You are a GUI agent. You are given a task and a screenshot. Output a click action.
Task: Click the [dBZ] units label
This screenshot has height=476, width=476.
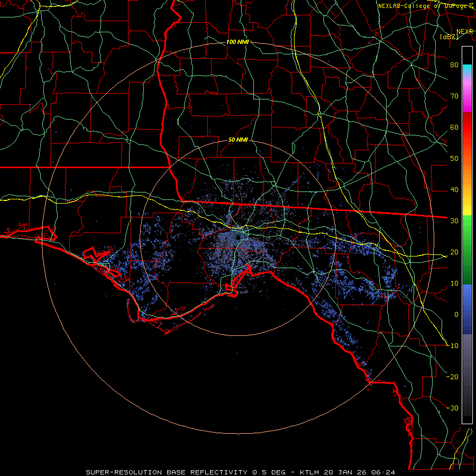(x=449, y=36)
